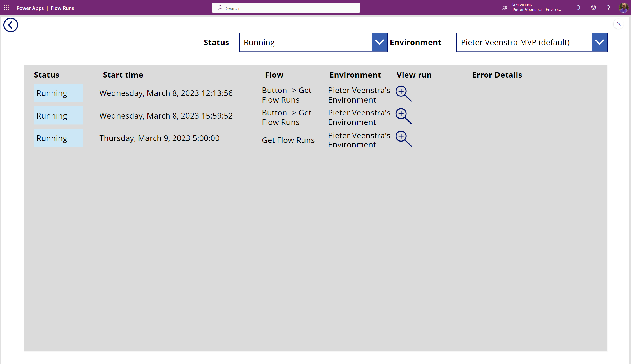Click the Flow Runs app title
The width and height of the screenshot is (631, 364).
click(62, 8)
